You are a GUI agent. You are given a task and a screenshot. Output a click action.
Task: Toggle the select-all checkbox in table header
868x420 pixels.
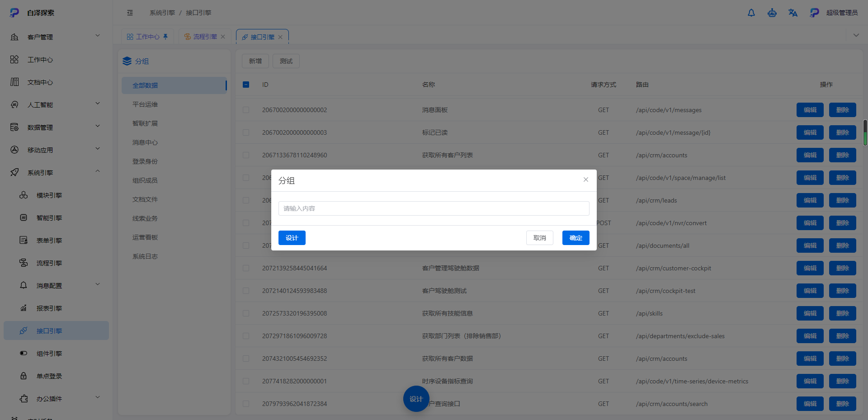246,85
